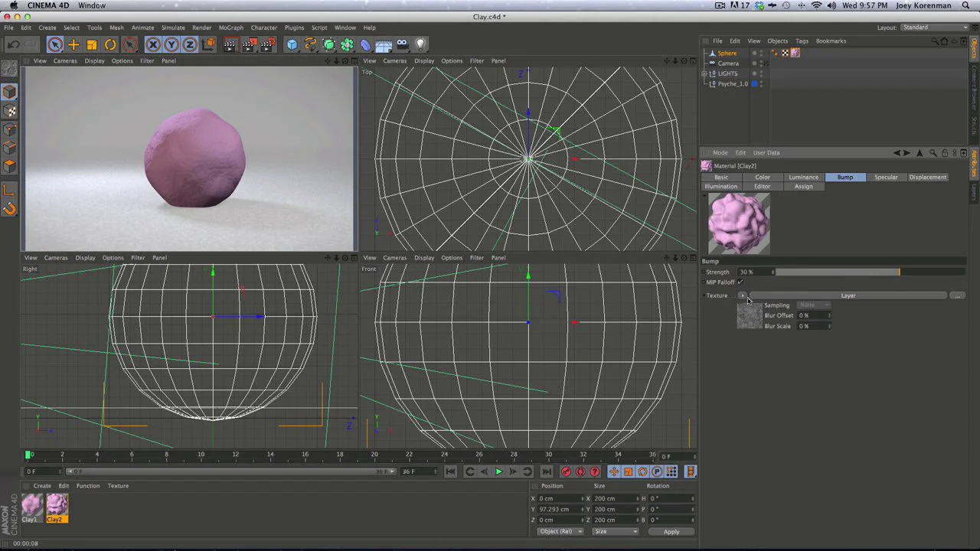Open the Texture arrow dropdown in Bump
The height and width of the screenshot is (551, 980).
(x=741, y=295)
